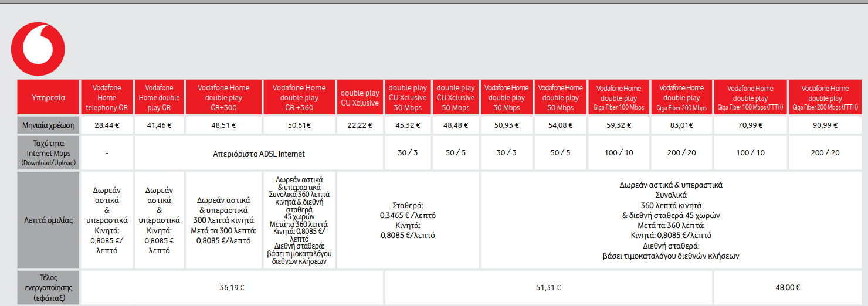Select 50 / 5 under Vodafone Home 50 Mbps
868x306 pixels.
coord(561,152)
